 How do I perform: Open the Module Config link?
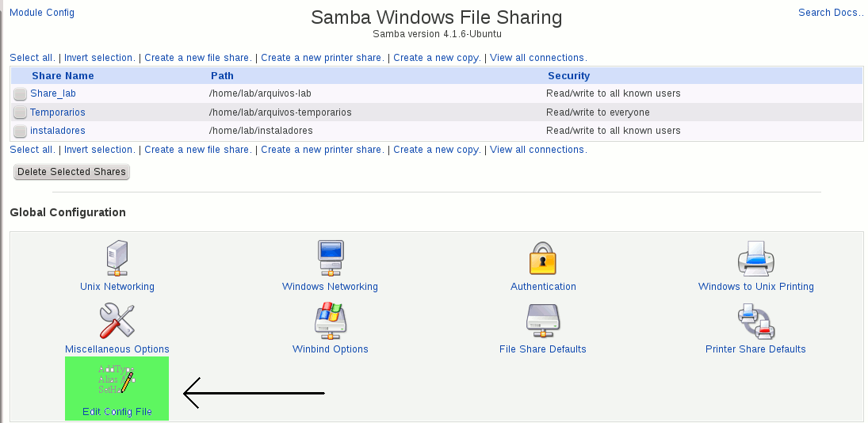tap(42, 12)
